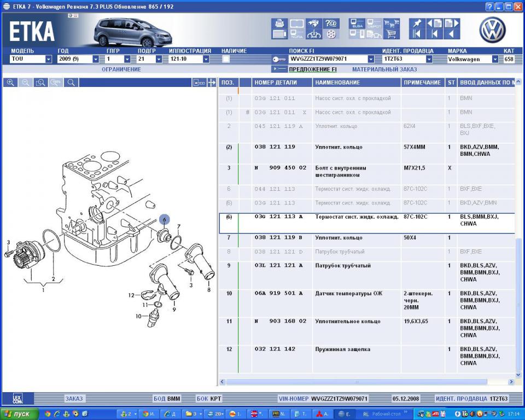Click the system tray clock 17:14
Image resolution: width=525 pixels, height=420 pixels.
(x=514, y=414)
